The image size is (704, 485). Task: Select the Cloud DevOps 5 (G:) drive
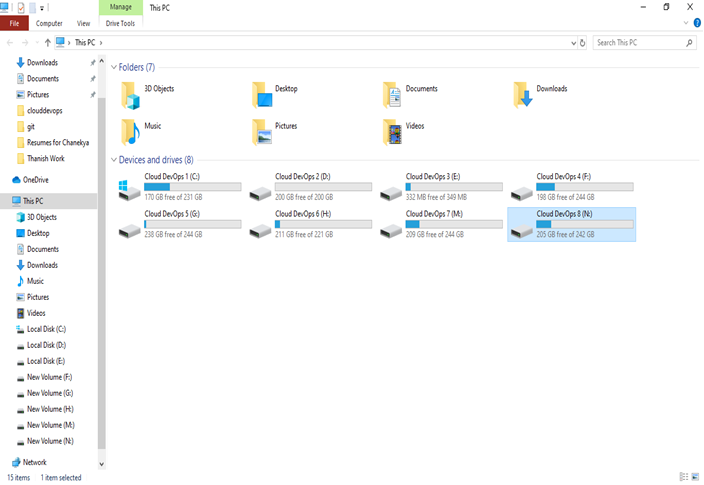click(x=130, y=227)
